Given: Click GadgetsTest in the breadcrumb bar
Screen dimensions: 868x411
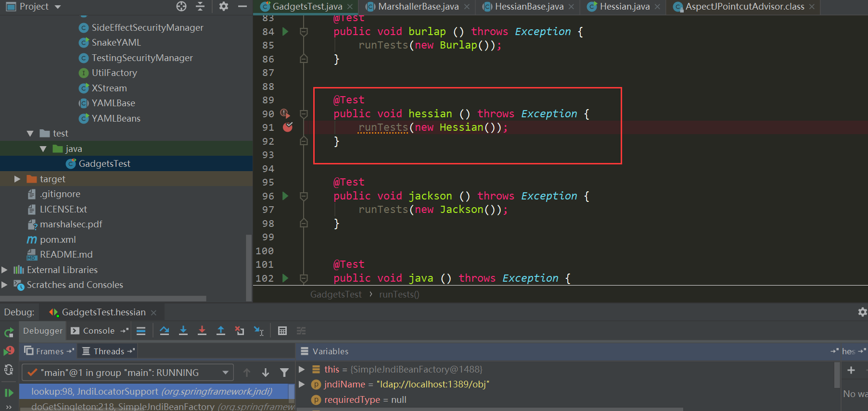Looking at the screenshot, I should [336, 294].
